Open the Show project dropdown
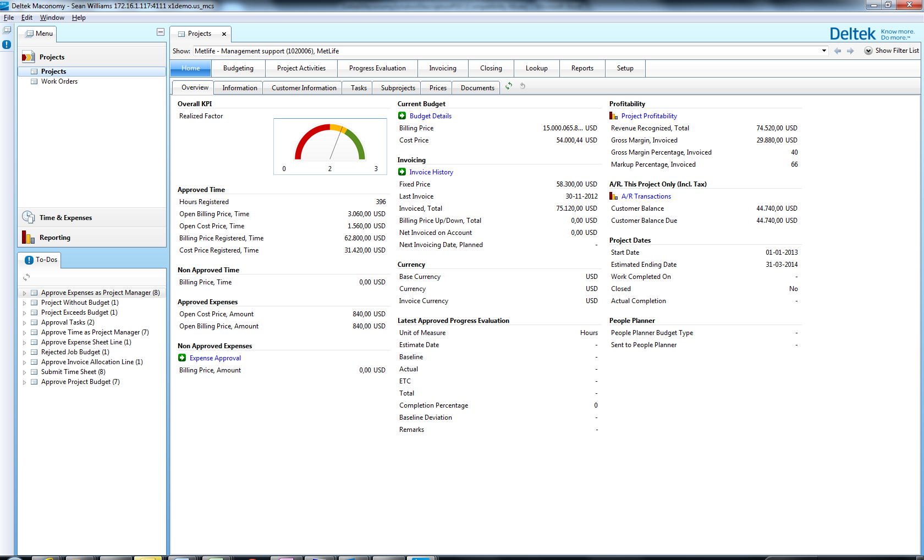This screenshot has height=560, width=924. 823,51
